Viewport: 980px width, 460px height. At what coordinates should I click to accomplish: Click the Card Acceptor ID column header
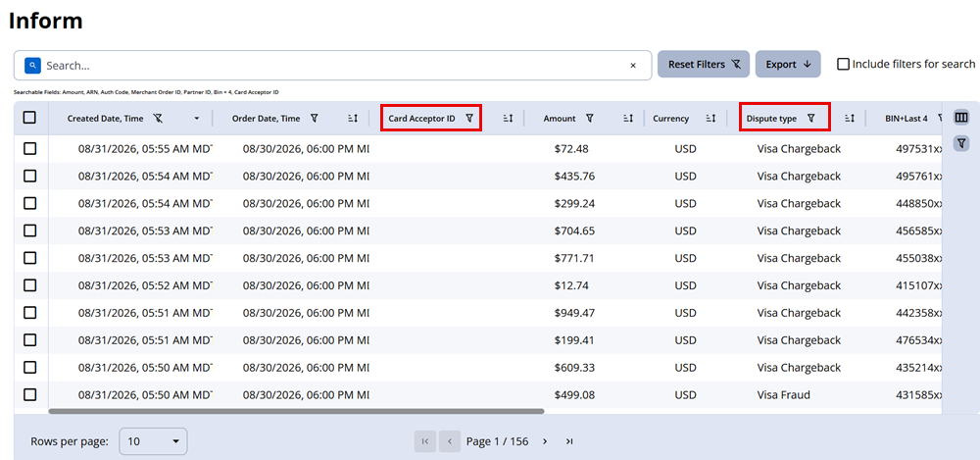(421, 119)
